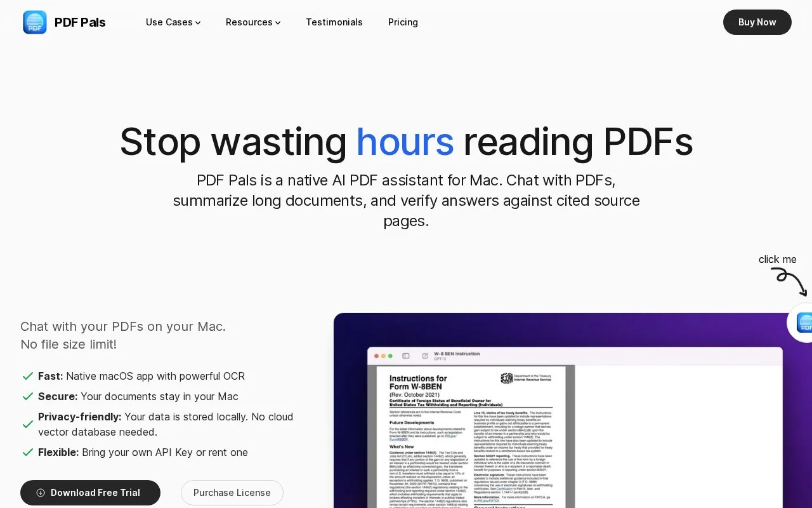Viewport: 812px width, 508px height.
Task: Open the floating PDF Pals chat bubble icon
Action: click(x=802, y=323)
